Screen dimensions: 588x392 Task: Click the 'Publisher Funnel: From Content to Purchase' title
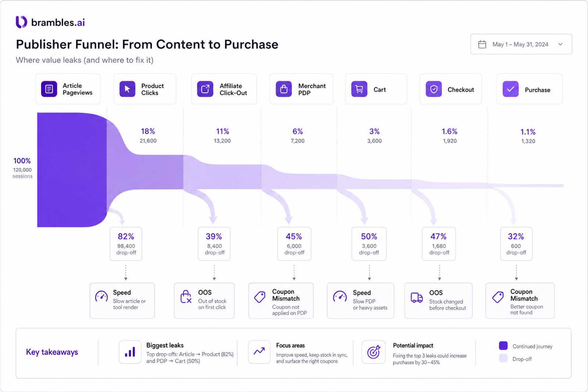pyautogui.click(x=147, y=44)
